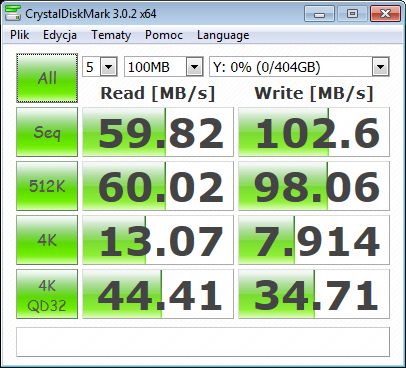Expand the test count dropdown showing 5
The image size is (406, 368).
(109, 67)
